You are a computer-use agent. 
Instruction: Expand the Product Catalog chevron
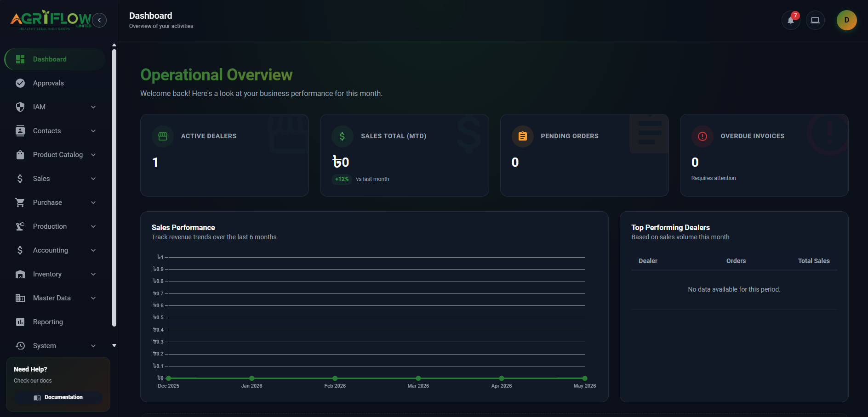click(x=93, y=155)
